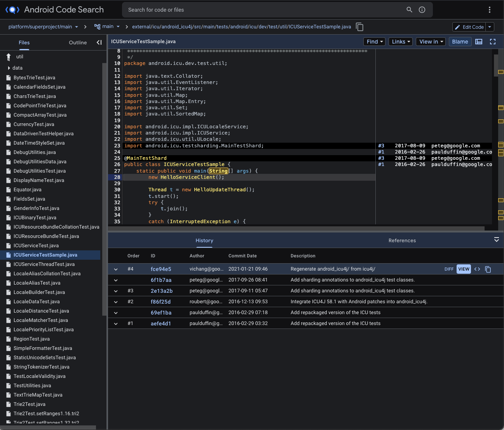Open commit aefe4d1 link
504x430 pixels.
[161, 323]
